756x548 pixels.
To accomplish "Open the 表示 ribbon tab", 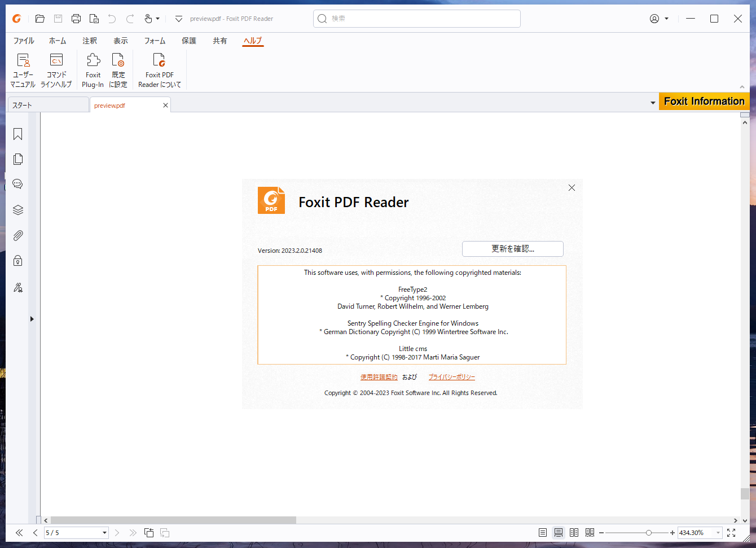I will coord(120,40).
